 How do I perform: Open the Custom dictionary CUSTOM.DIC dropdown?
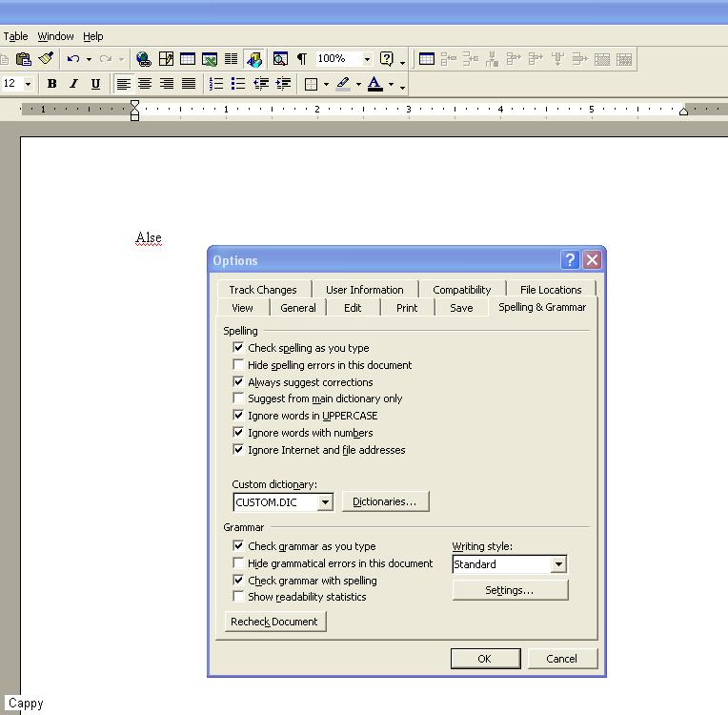tap(326, 502)
